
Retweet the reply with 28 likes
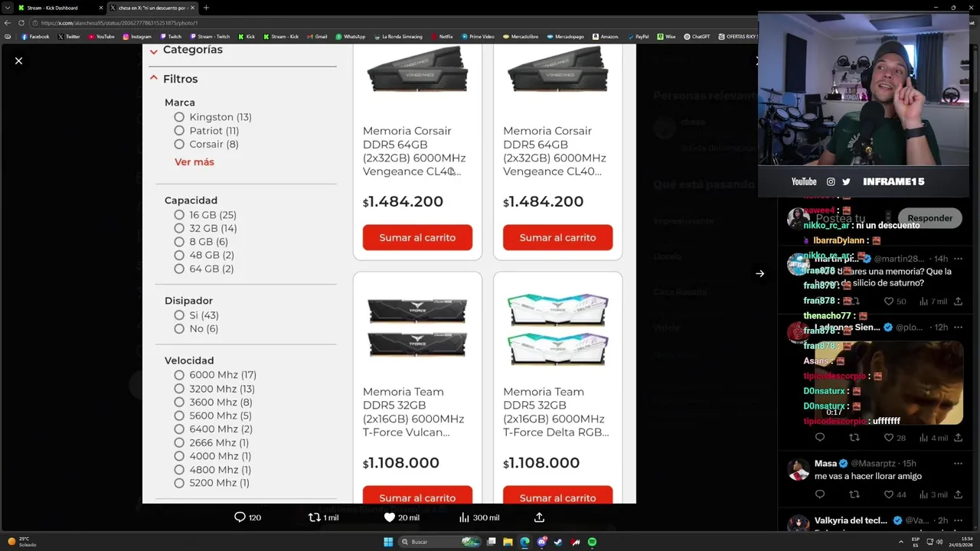tap(854, 438)
